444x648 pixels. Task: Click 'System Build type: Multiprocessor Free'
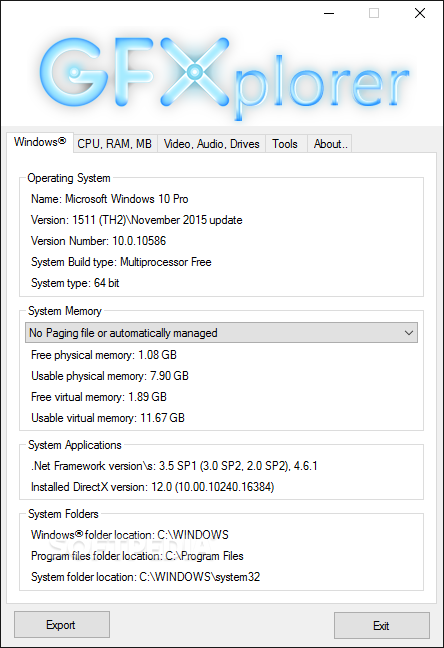point(121,262)
